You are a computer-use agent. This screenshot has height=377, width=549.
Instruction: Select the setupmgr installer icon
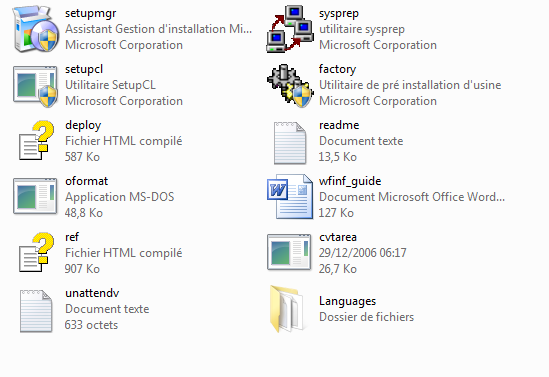[x=35, y=29]
